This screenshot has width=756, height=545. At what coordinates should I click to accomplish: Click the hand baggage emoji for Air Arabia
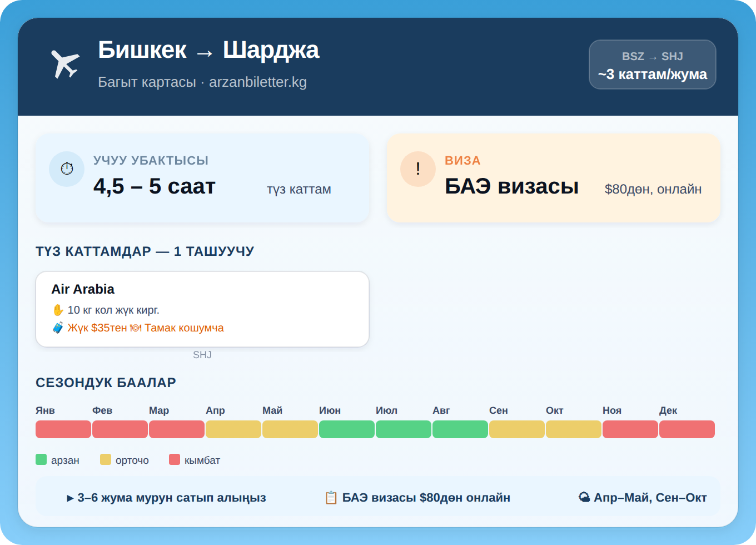pos(57,309)
